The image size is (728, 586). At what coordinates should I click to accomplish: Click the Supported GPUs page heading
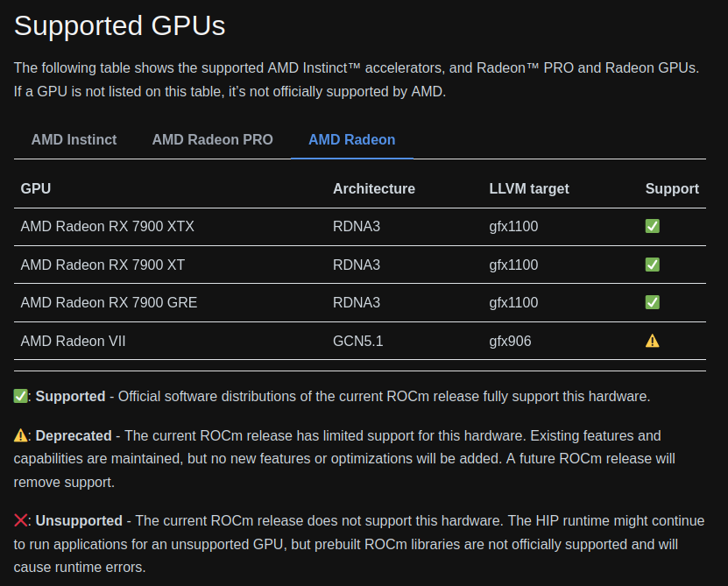119,26
